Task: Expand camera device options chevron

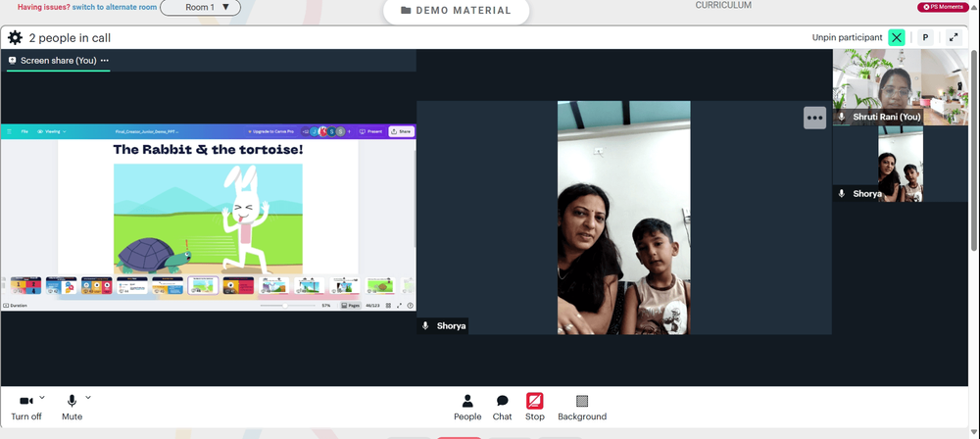Action: [42, 397]
